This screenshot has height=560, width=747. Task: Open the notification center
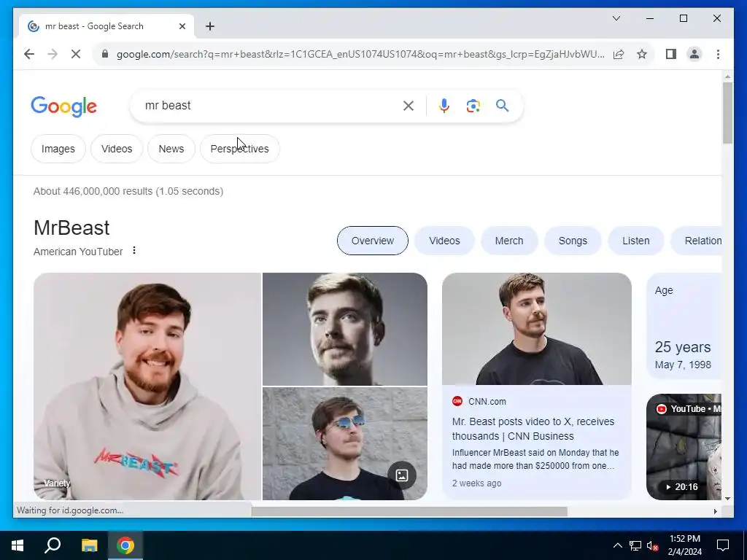click(723, 545)
